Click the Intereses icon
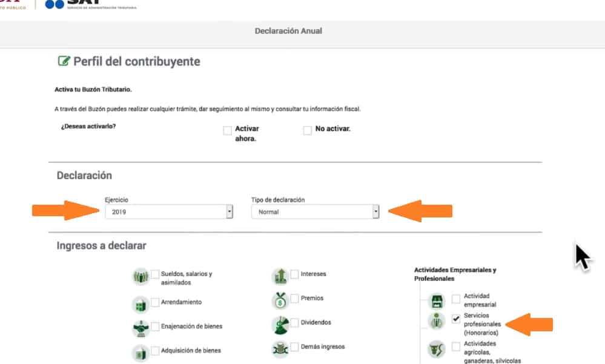This screenshot has width=605, height=364. tap(280, 276)
